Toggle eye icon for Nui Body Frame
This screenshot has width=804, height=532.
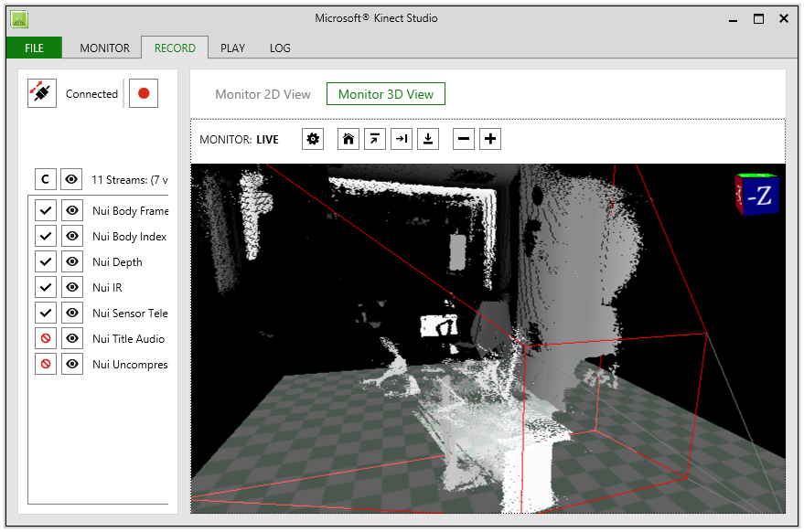(72, 210)
